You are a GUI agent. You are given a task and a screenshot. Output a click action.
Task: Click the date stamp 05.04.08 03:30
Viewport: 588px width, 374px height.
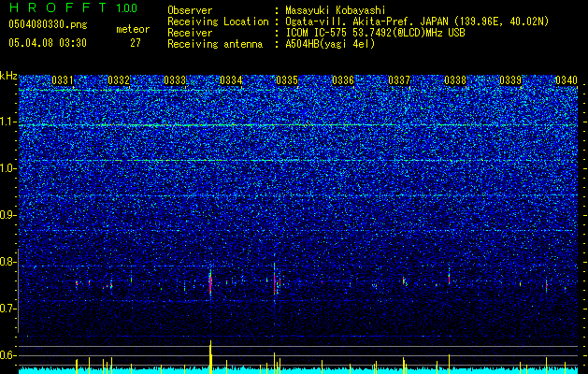click(x=48, y=43)
